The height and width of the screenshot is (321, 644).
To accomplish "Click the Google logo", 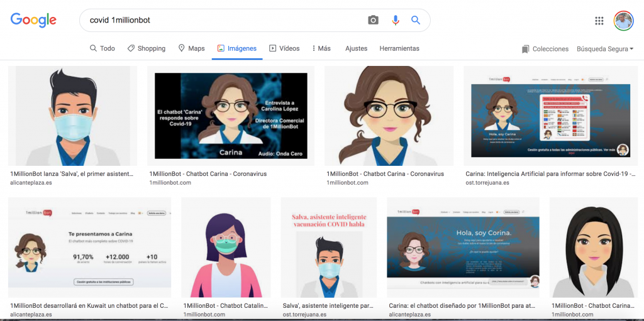I will click(33, 20).
